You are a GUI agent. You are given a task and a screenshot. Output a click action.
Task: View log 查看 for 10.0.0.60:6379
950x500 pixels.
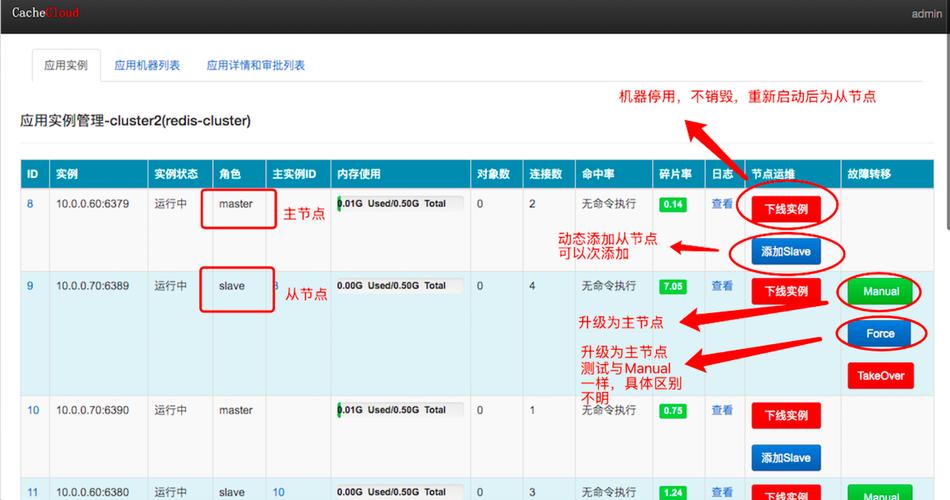[x=722, y=204]
